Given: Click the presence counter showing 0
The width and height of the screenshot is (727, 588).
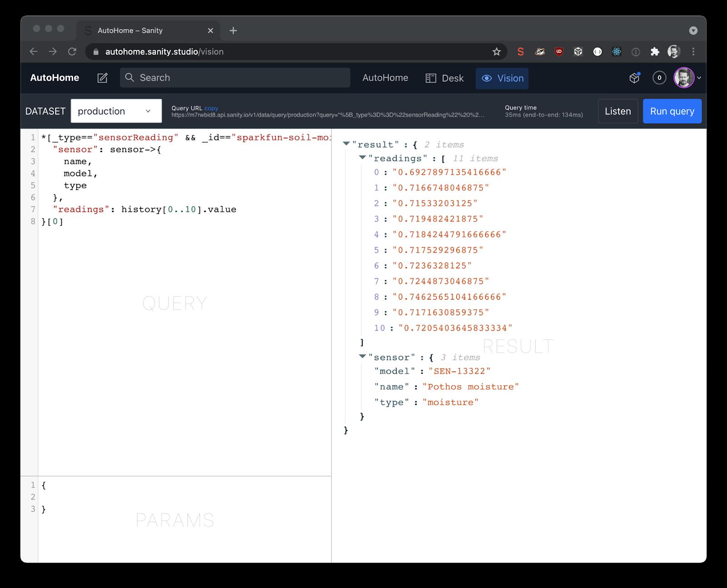Looking at the screenshot, I should [x=659, y=78].
